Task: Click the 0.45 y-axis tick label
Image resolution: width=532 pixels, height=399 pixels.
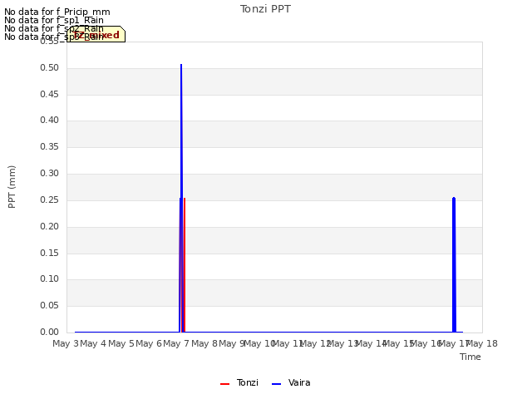Action: [x=50, y=94]
